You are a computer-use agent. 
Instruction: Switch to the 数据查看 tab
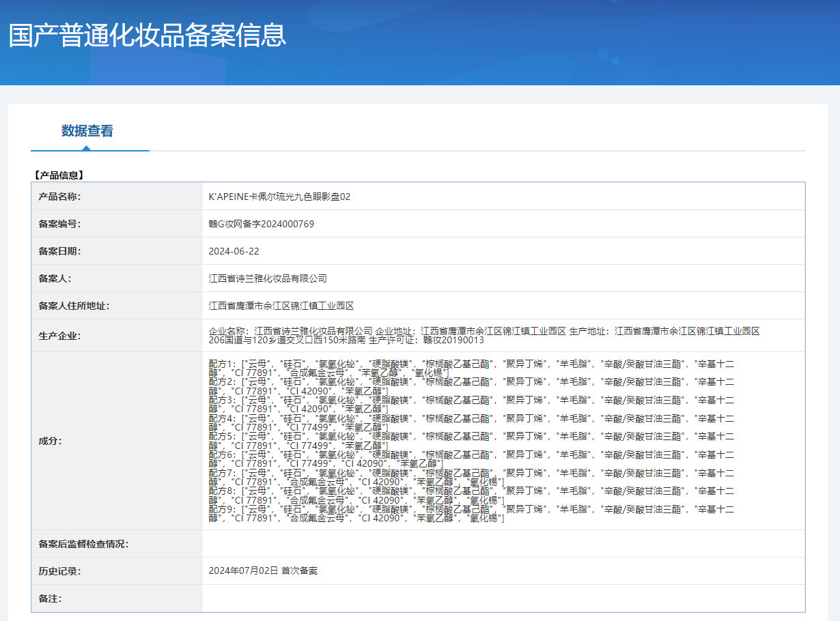(87, 131)
